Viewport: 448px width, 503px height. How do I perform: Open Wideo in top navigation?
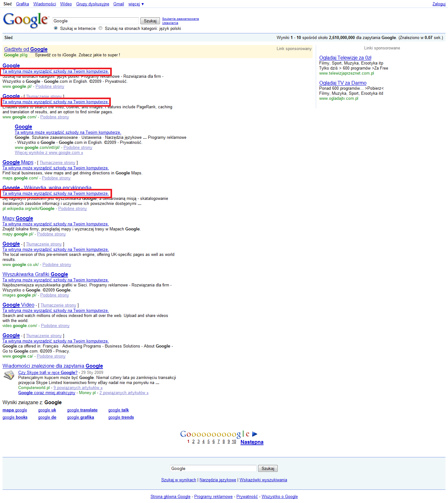[66, 4]
